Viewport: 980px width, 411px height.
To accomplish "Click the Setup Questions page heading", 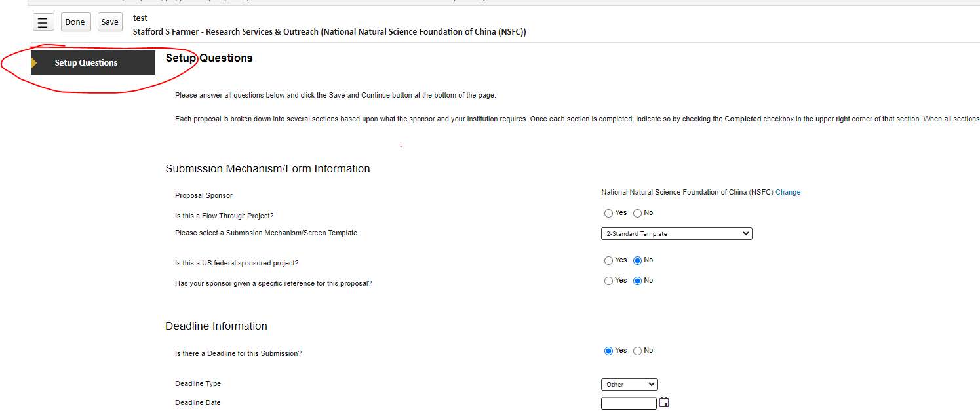I will click(209, 58).
